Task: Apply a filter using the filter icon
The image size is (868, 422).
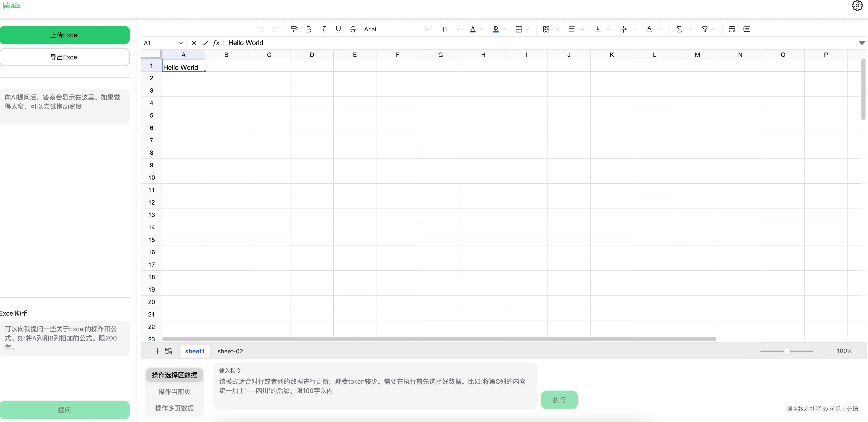Action: point(705,29)
